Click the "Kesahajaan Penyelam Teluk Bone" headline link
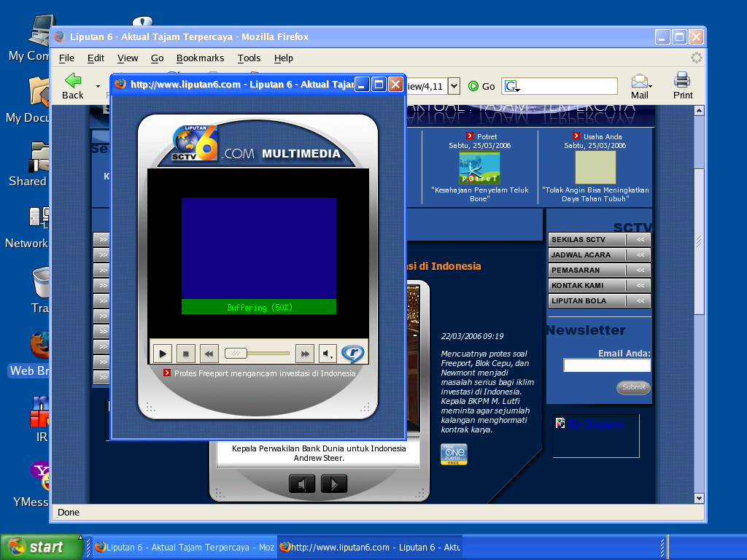 pos(480,194)
